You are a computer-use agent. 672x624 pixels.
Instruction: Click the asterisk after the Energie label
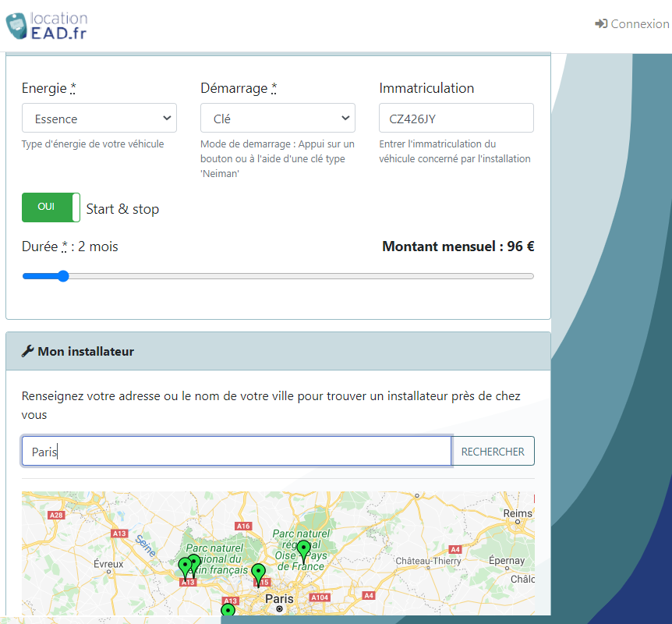coord(72,86)
